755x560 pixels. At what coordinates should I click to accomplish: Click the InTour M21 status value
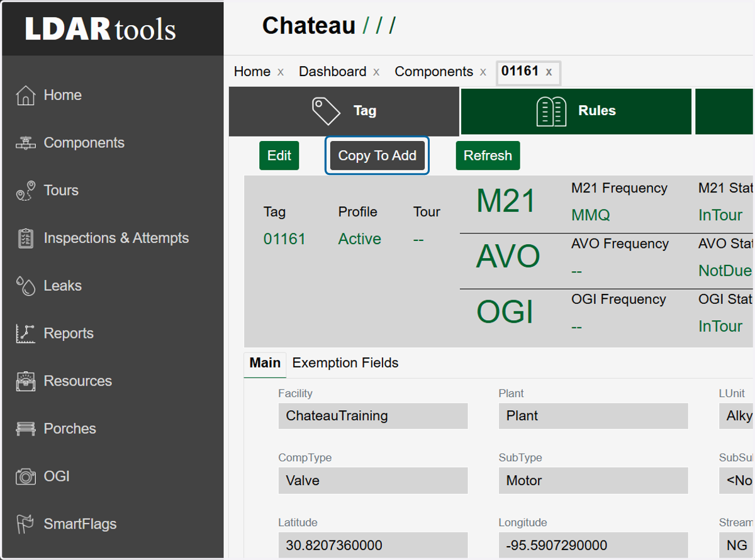(721, 215)
